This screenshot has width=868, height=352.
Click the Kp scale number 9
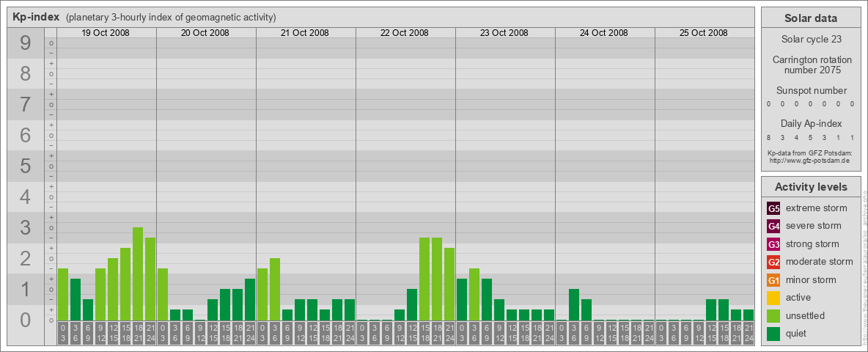(x=25, y=43)
